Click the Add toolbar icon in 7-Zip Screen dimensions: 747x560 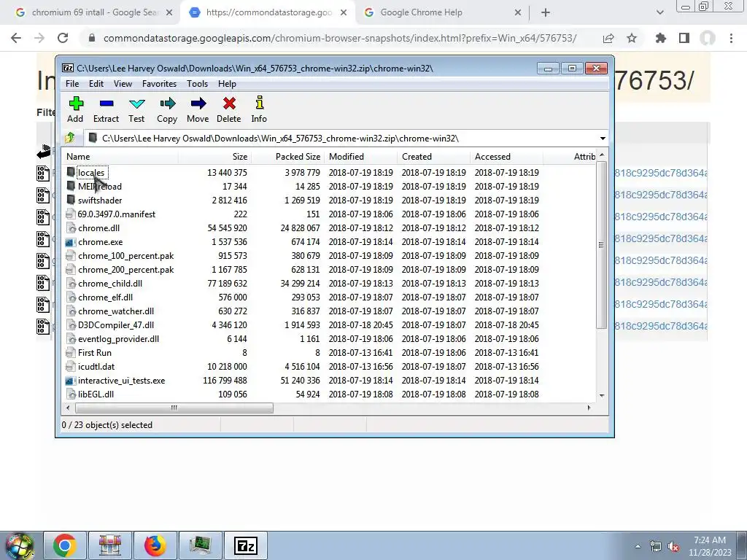pyautogui.click(x=76, y=104)
